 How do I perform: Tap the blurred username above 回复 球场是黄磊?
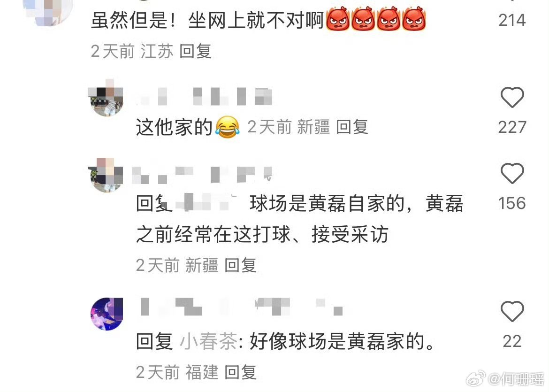[202, 175]
